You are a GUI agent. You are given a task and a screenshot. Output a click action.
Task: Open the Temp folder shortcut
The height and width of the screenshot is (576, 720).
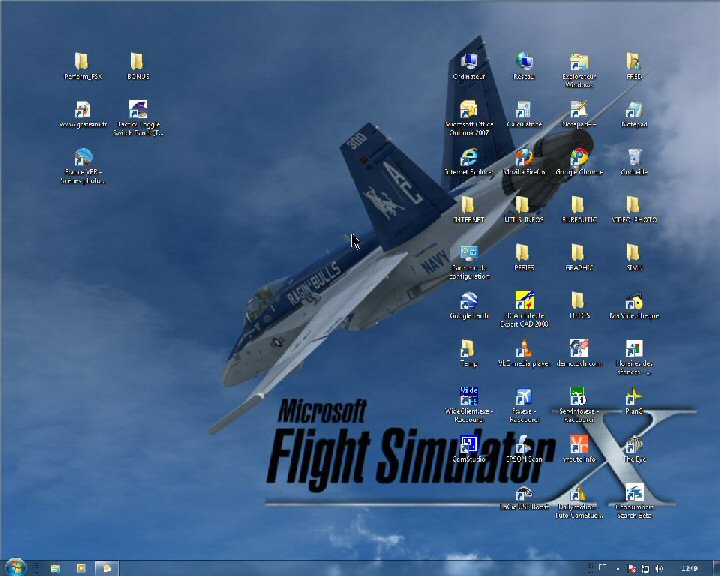coord(468,353)
